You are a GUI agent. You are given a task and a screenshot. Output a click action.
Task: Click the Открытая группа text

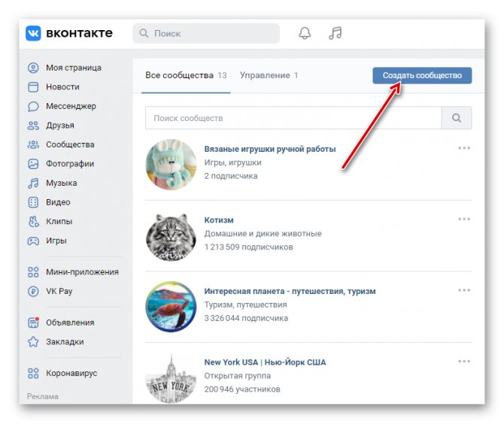pyautogui.click(x=238, y=376)
